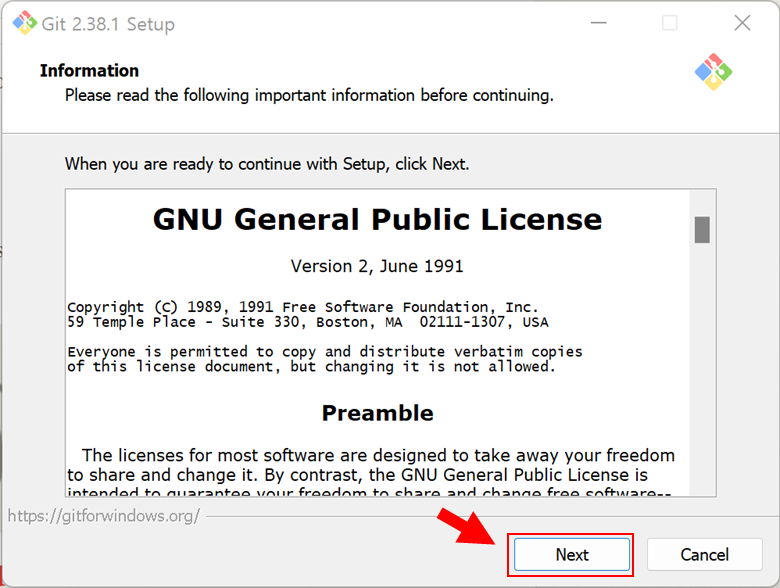Click the Git icon in the title bar
780x588 pixels.
point(24,23)
